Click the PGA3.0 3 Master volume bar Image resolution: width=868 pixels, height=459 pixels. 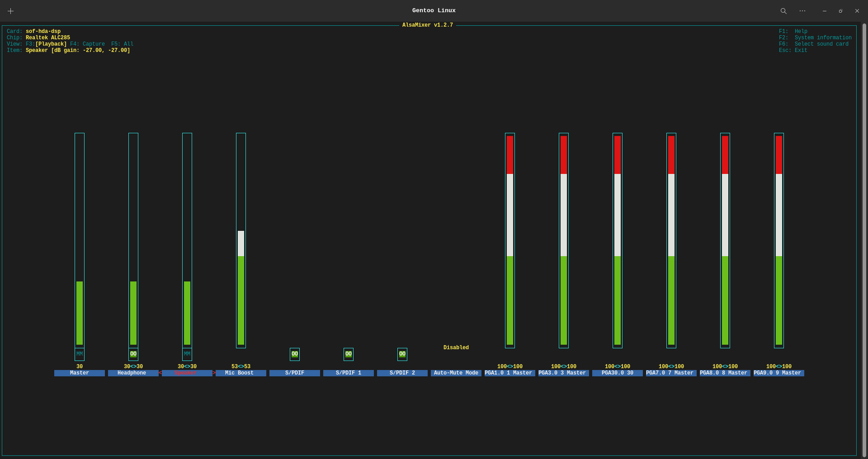564,240
